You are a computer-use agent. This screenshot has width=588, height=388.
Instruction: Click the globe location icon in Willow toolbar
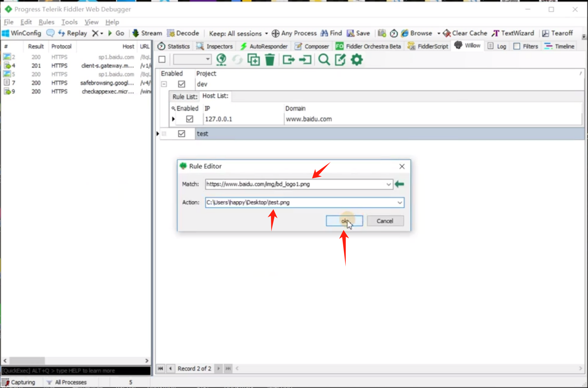[221, 59]
